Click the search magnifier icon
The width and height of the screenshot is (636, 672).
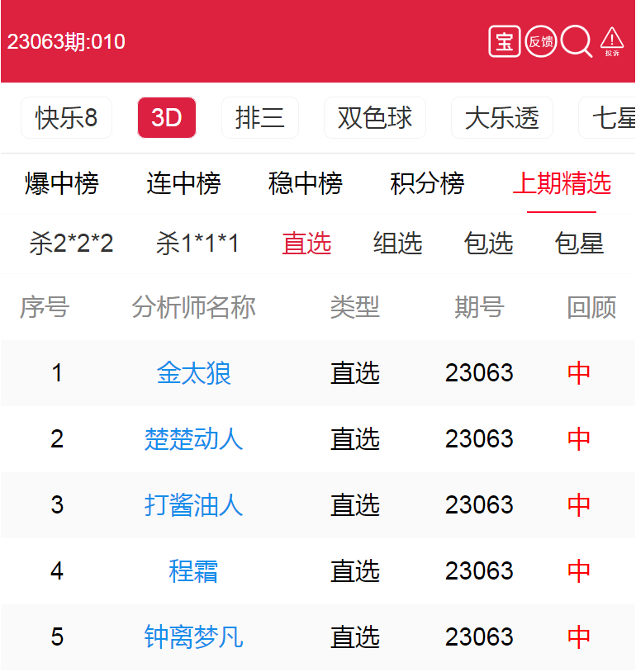(x=576, y=41)
